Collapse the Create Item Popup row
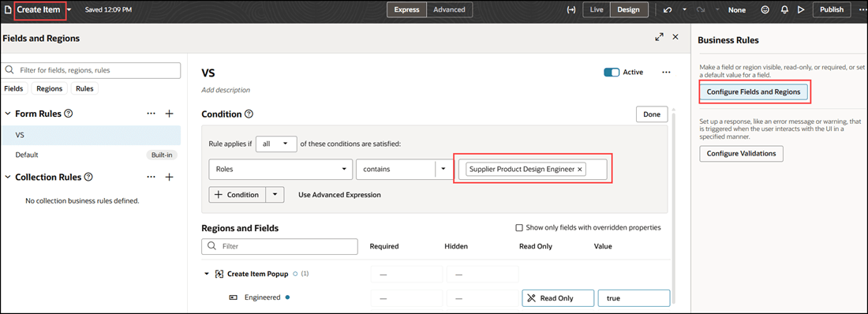Viewport: 868px width, 314px height. [x=207, y=274]
